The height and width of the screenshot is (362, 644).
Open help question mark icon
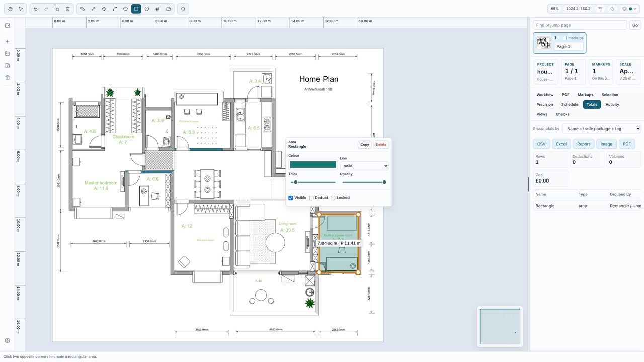(8, 341)
